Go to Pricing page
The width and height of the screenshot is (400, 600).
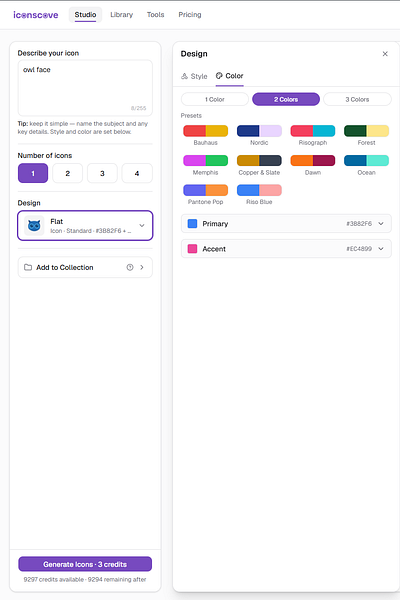[x=190, y=15]
